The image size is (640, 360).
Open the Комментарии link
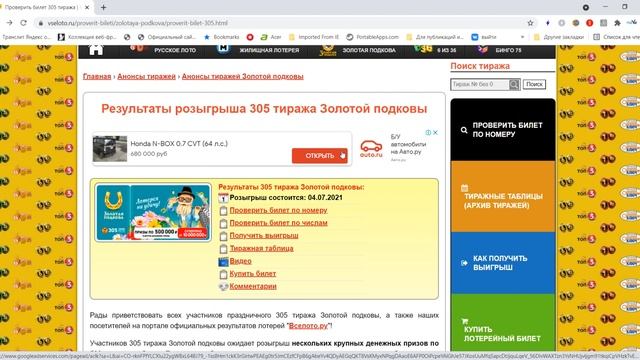[253, 286]
